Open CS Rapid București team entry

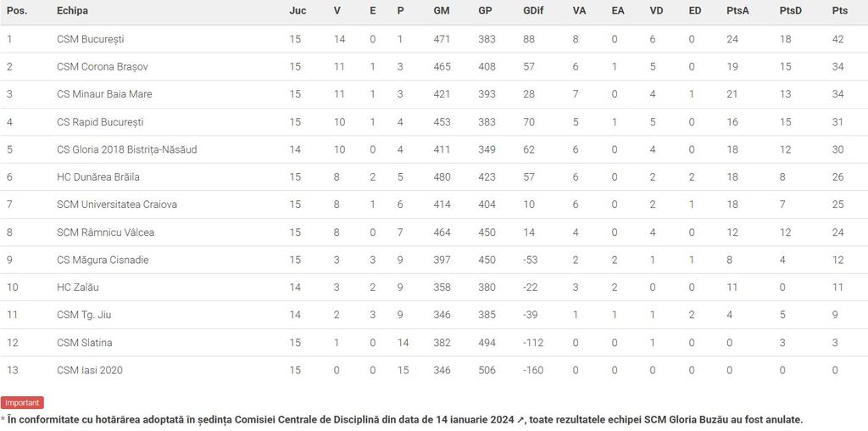coord(100,122)
